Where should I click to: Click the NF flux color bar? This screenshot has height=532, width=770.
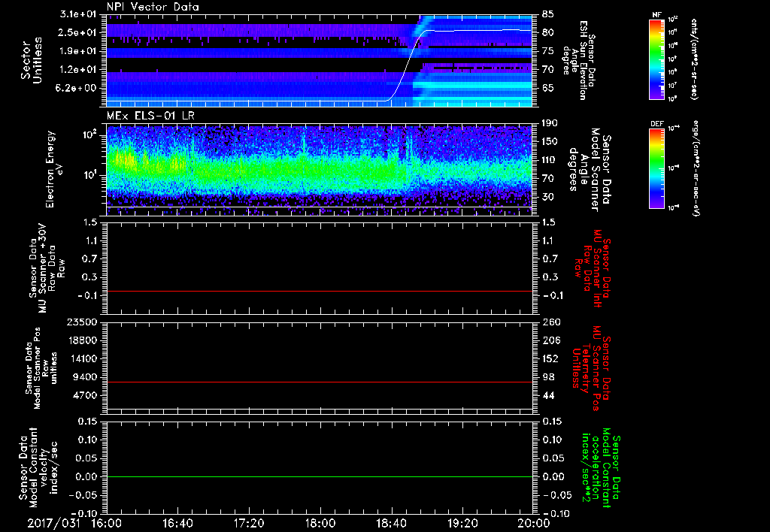pos(656,59)
